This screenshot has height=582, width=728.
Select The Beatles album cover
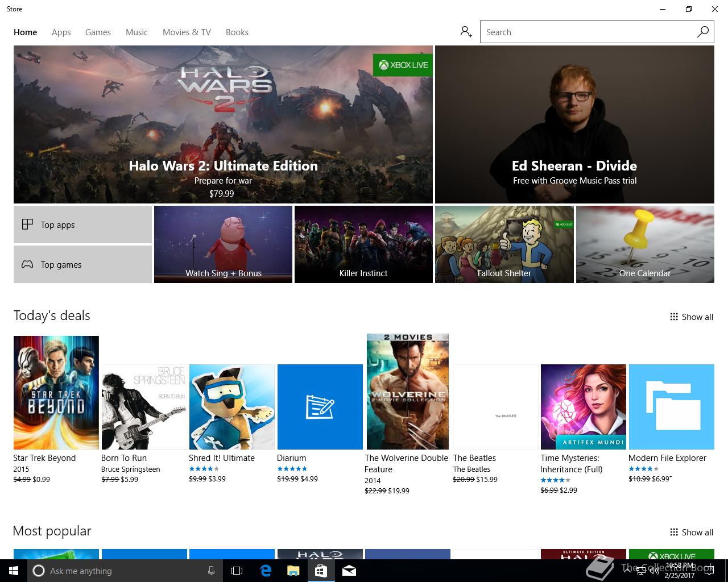click(495, 407)
